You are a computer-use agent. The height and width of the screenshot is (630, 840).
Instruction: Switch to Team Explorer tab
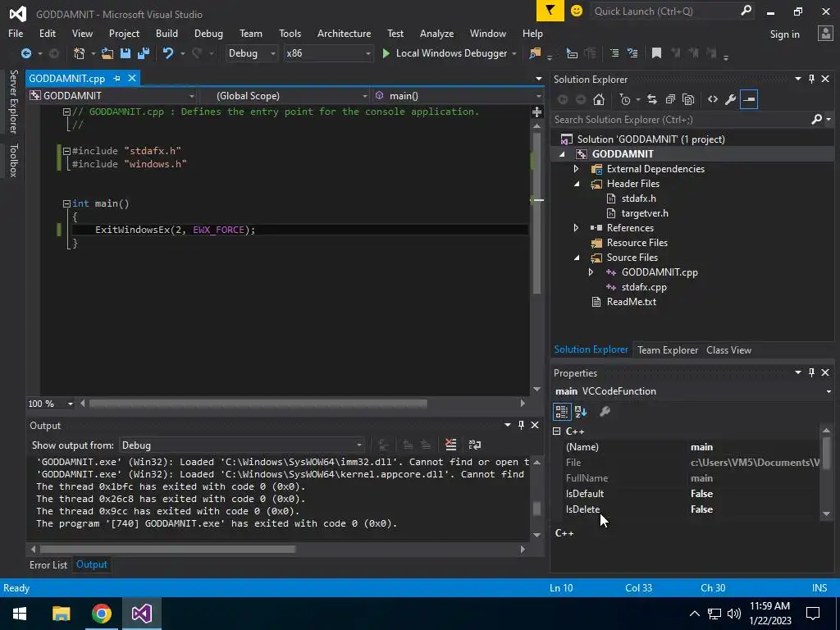point(668,349)
